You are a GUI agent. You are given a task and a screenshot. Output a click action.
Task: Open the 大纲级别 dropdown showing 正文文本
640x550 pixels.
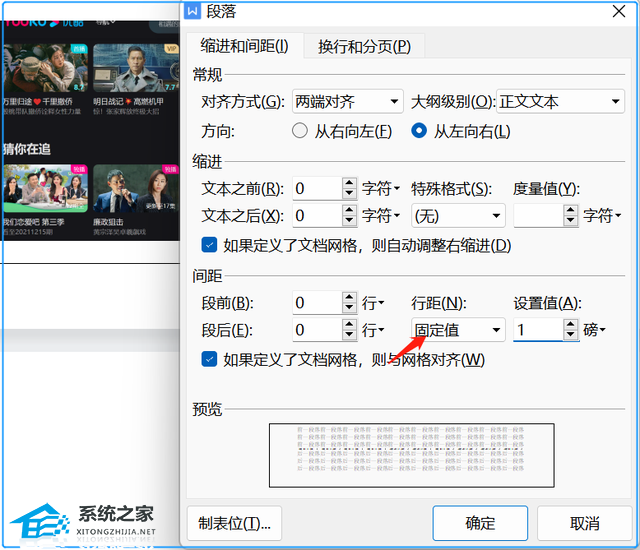[560, 101]
